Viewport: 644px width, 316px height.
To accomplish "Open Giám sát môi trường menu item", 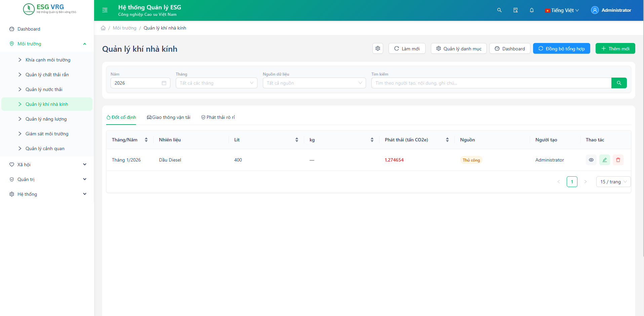I will pyautogui.click(x=47, y=134).
